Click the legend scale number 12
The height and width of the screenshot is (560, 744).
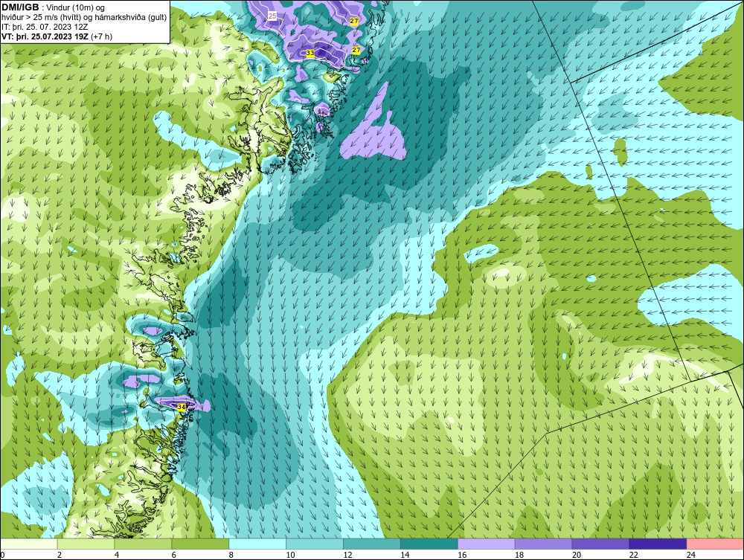pos(347,555)
